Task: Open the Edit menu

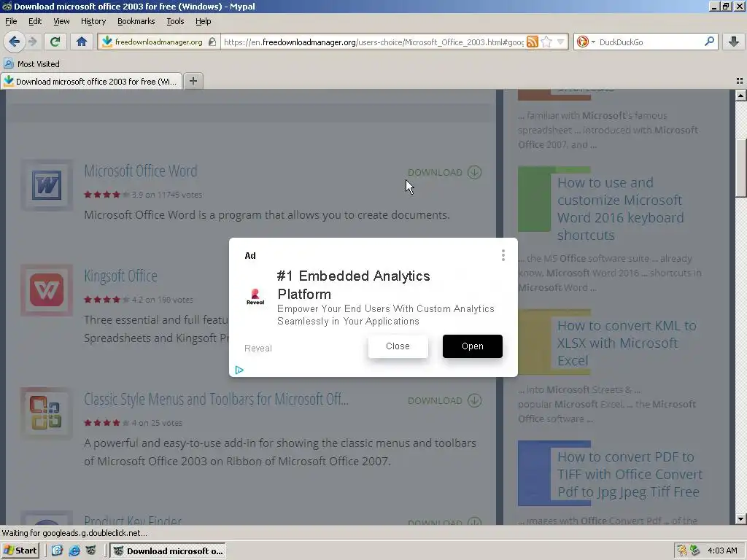Action: click(35, 21)
